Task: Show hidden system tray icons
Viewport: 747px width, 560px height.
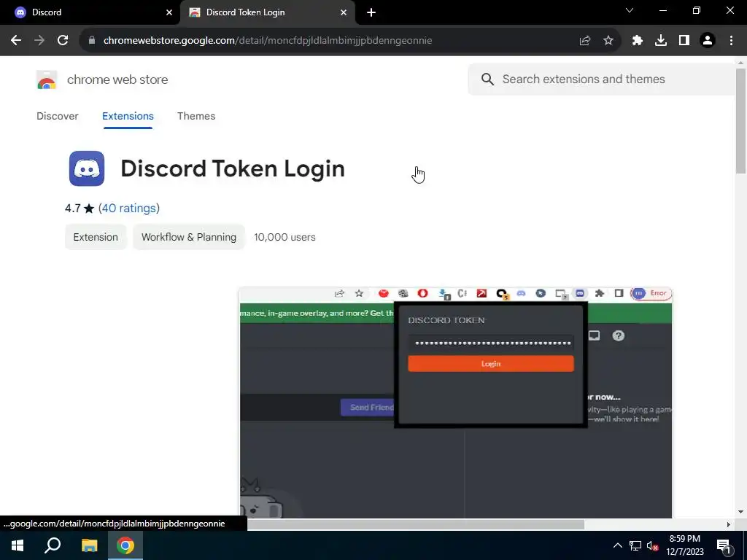Action: point(617,545)
